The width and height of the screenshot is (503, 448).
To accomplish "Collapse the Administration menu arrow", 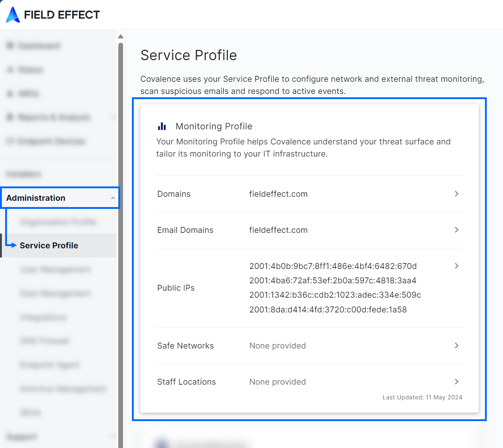I will [x=113, y=198].
